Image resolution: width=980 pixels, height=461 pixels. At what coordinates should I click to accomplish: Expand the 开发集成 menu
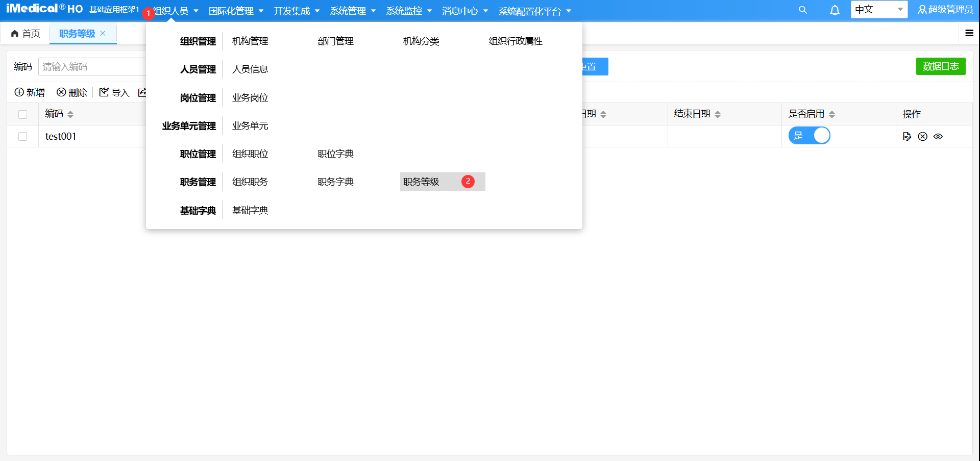click(297, 11)
